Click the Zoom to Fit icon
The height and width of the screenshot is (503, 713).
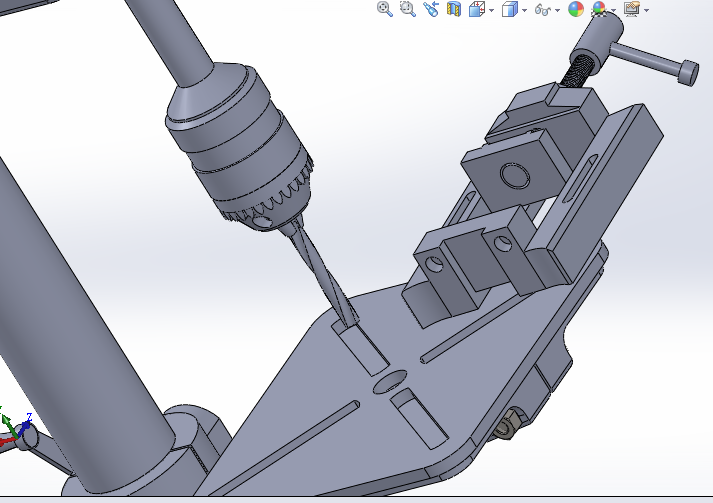pyautogui.click(x=385, y=9)
